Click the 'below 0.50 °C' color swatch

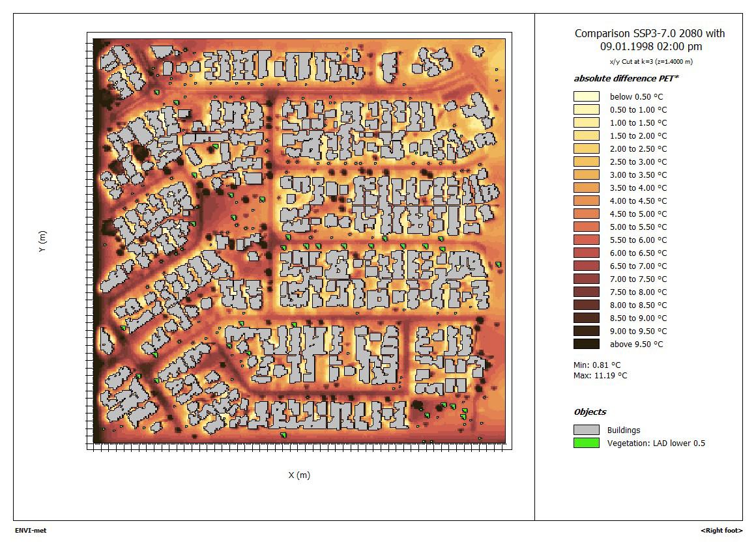(x=587, y=96)
